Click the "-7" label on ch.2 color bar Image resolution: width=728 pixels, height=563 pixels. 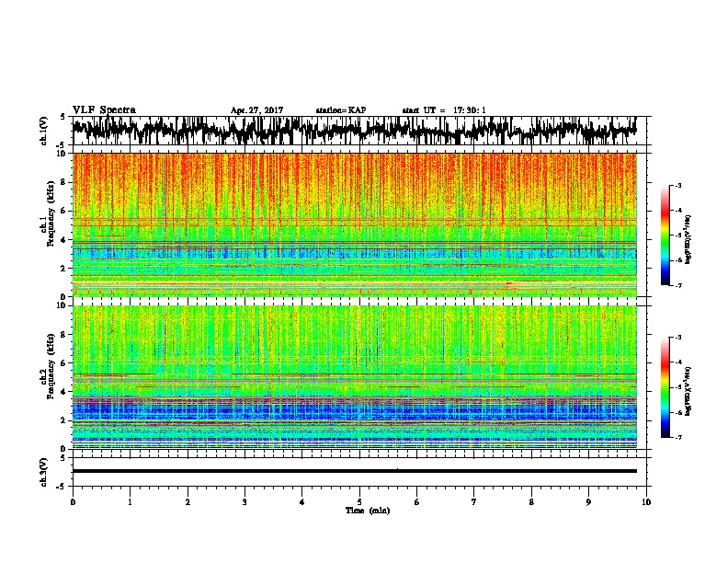click(678, 437)
